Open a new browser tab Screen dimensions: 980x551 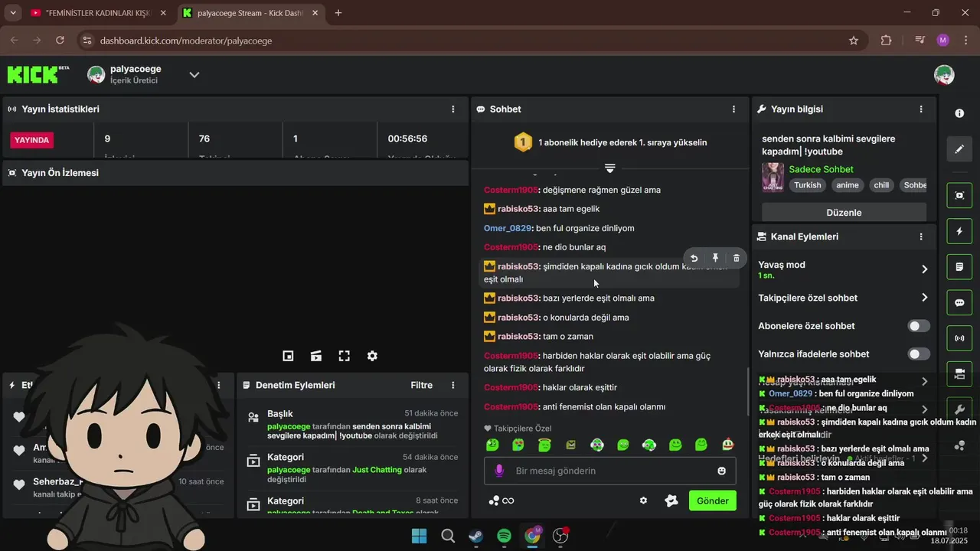point(338,13)
